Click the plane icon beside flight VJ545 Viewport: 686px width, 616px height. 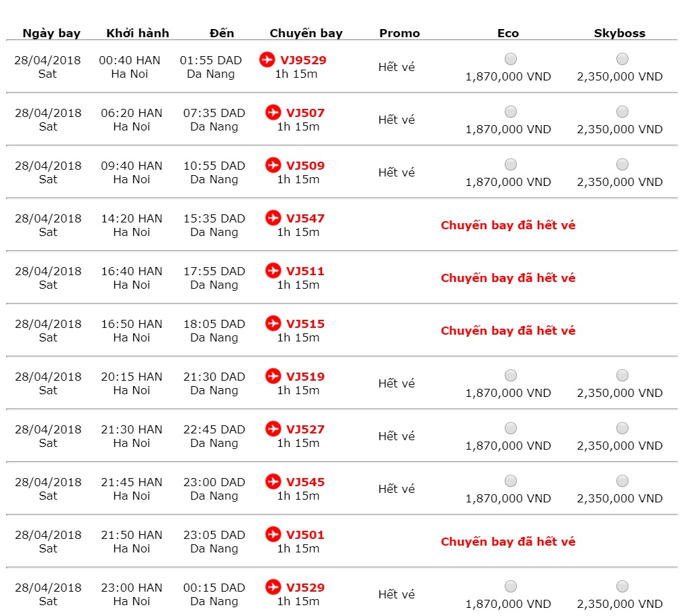tap(273, 481)
